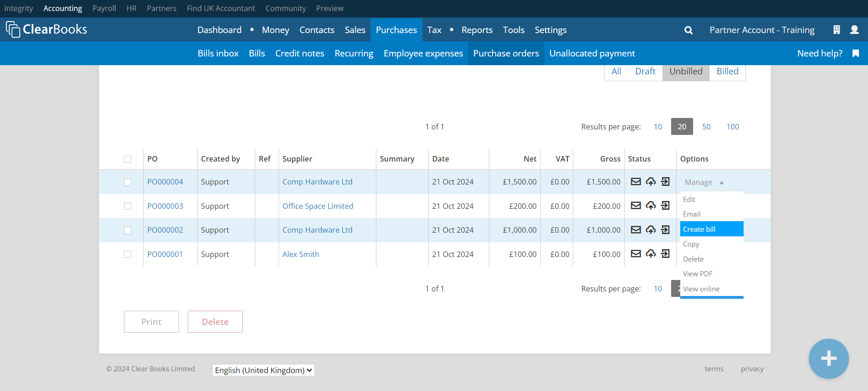Viewport: 868px width, 391px height.
Task: Open the Unallocated payment submenu item
Action: [592, 53]
